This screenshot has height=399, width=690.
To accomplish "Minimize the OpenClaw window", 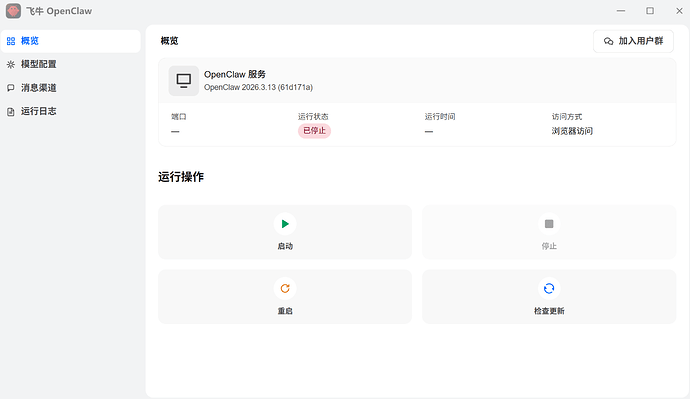I will click(x=621, y=11).
